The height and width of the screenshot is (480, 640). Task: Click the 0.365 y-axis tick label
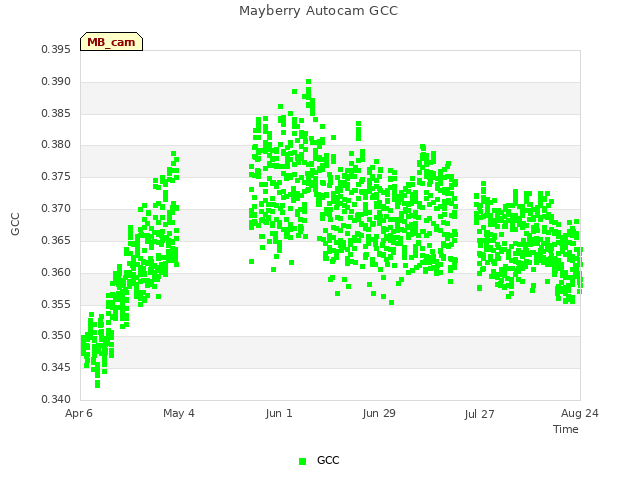tap(56, 240)
